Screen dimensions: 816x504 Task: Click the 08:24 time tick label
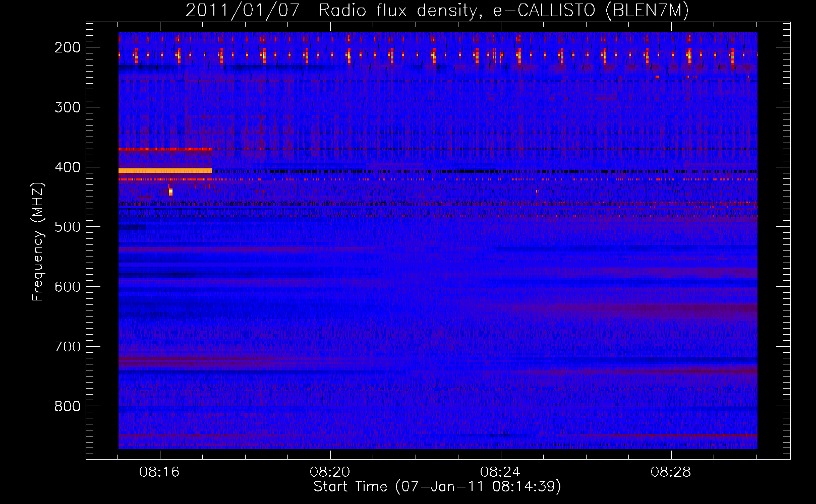click(501, 472)
